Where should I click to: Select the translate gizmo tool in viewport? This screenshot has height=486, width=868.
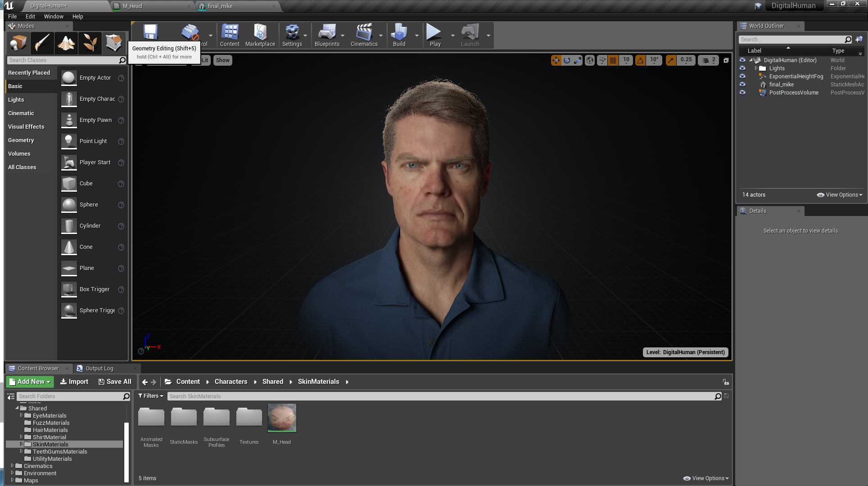tap(556, 60)
